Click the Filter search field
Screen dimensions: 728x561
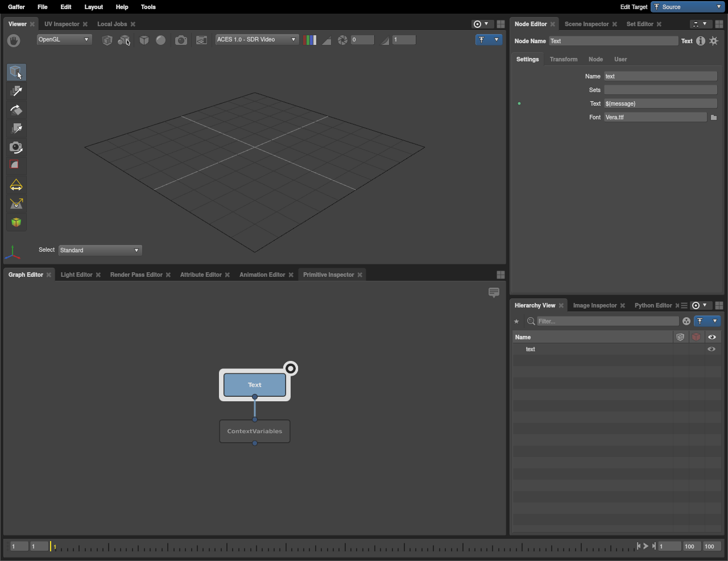pos(607,321)
